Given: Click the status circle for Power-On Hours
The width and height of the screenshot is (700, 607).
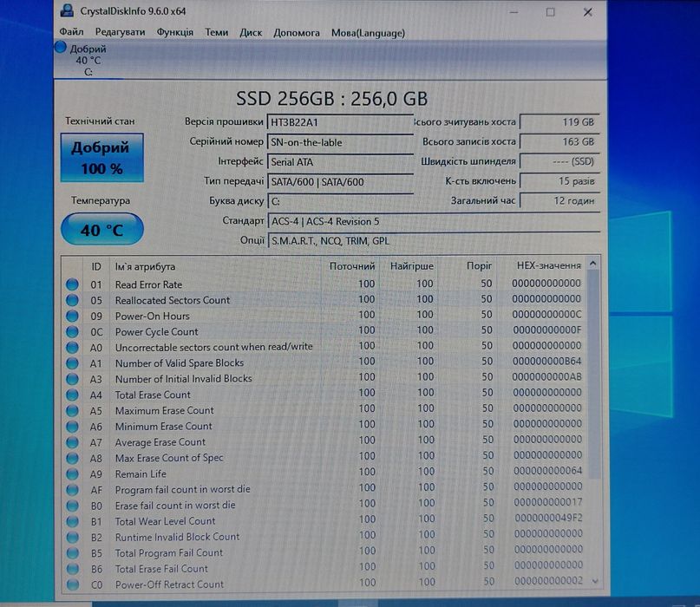Looking at the screenshot, I should [72, 316].
